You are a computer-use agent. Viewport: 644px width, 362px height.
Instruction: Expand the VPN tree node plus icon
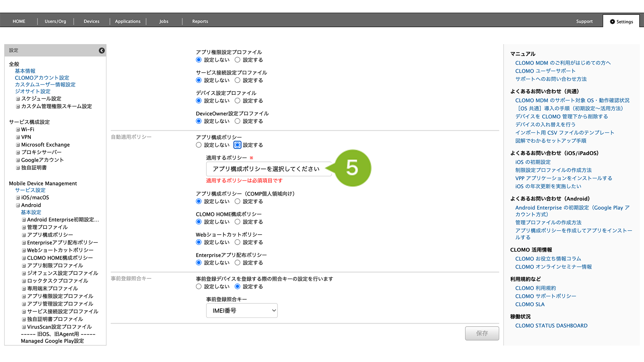click(x=18, y=137)
